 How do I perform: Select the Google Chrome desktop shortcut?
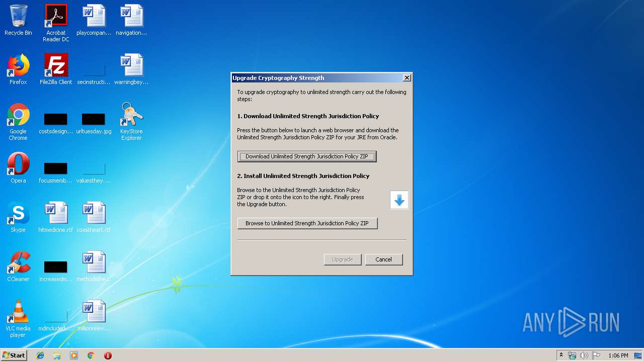[18, 122]
